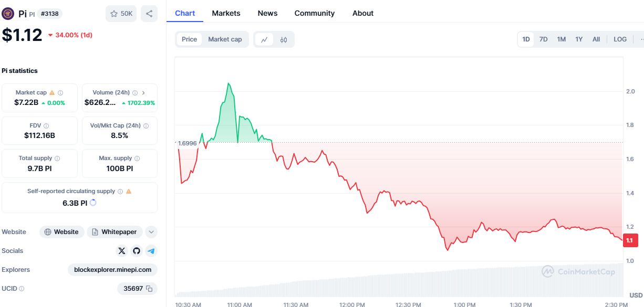This screenshot has width=644, height=307.
Task: Click the USD currency label on chart
Action: 636,295
